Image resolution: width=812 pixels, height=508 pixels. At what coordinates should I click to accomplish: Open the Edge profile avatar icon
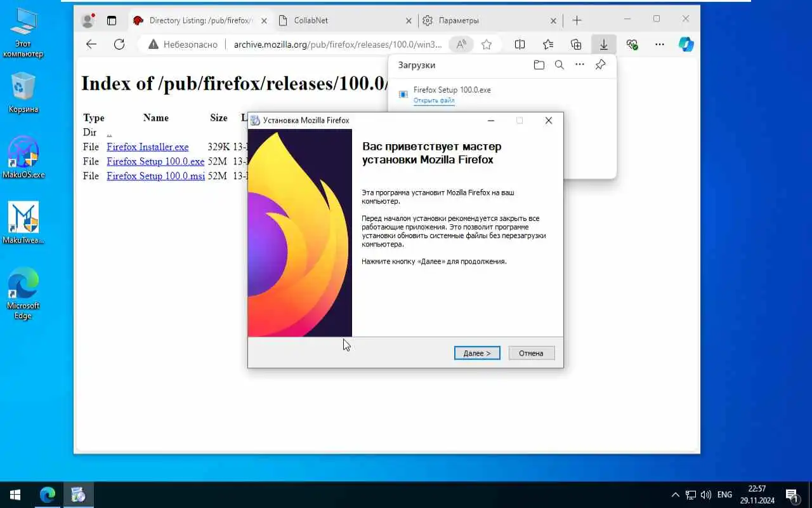[88, 20]
